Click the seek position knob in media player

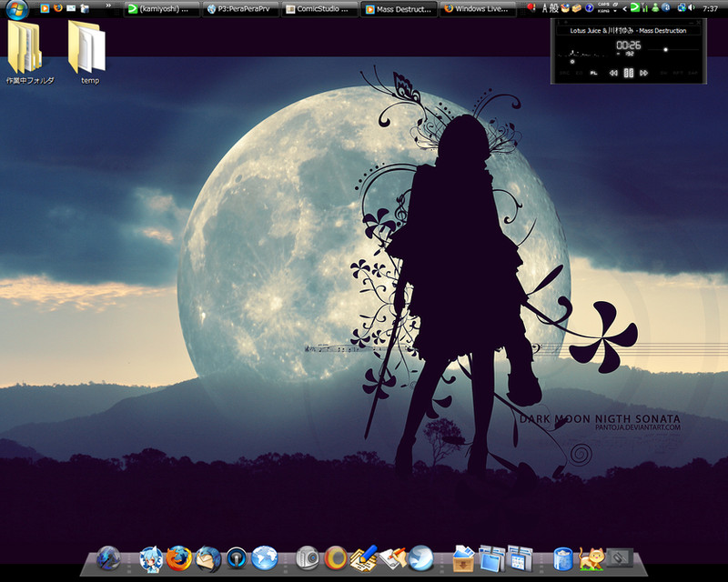tap(572, 62)
